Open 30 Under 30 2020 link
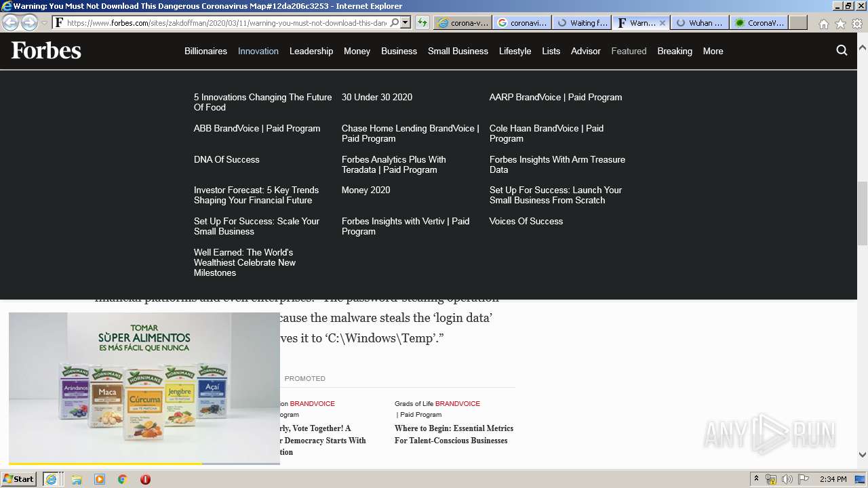 377,97
